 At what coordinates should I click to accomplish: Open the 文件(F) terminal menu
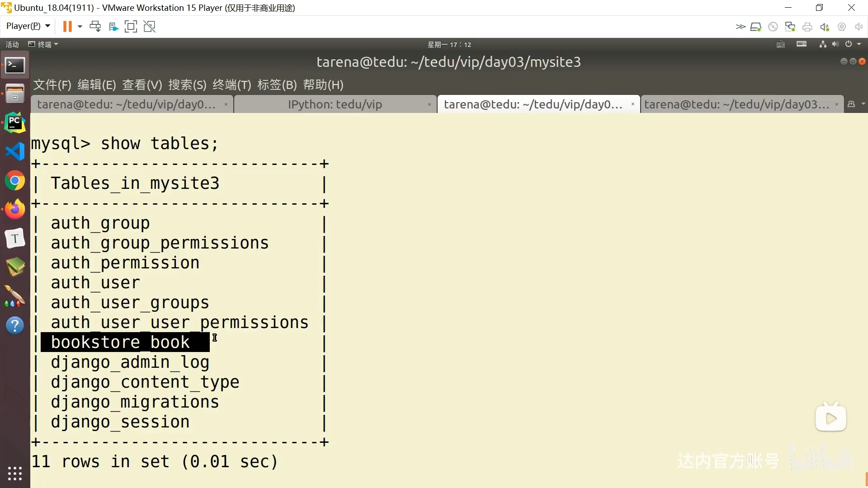click(52, 85)
